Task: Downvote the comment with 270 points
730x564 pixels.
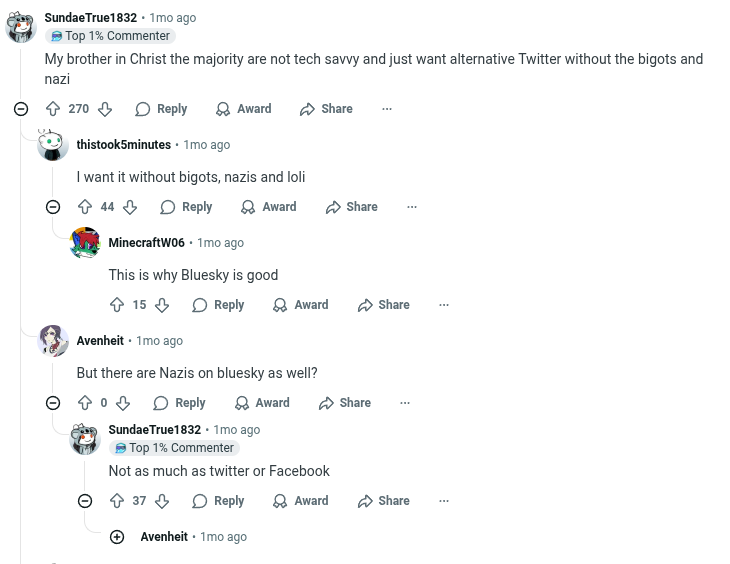Action: coord(105,109)
